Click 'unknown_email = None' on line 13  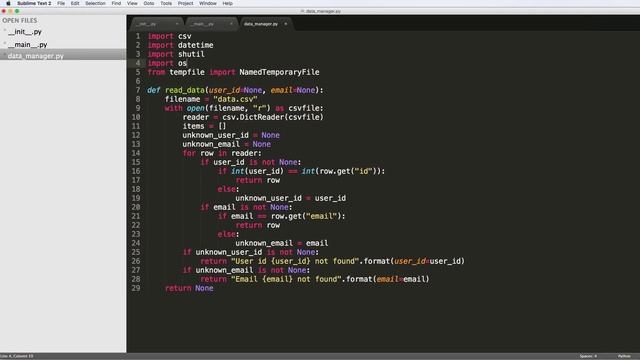coord(227,144)
